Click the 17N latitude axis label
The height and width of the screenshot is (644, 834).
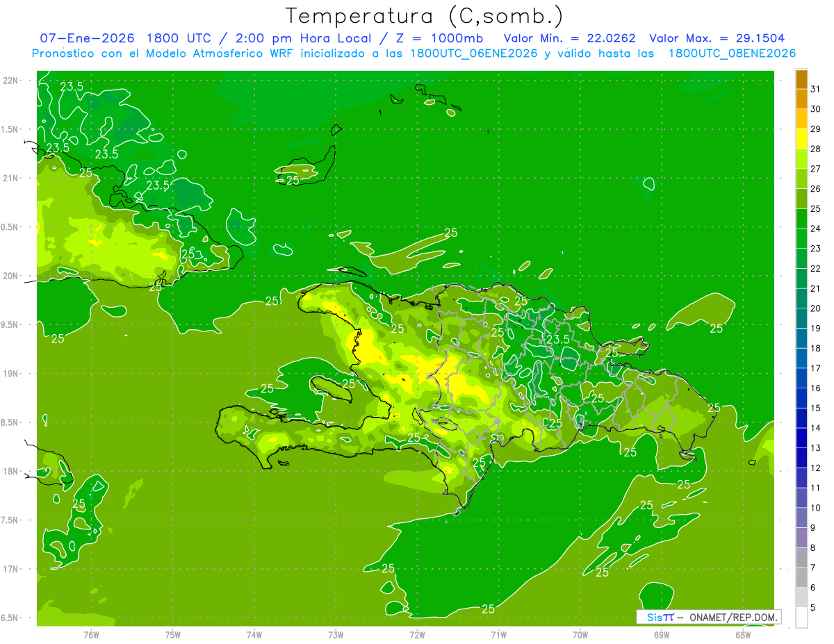tap(11, 569)
